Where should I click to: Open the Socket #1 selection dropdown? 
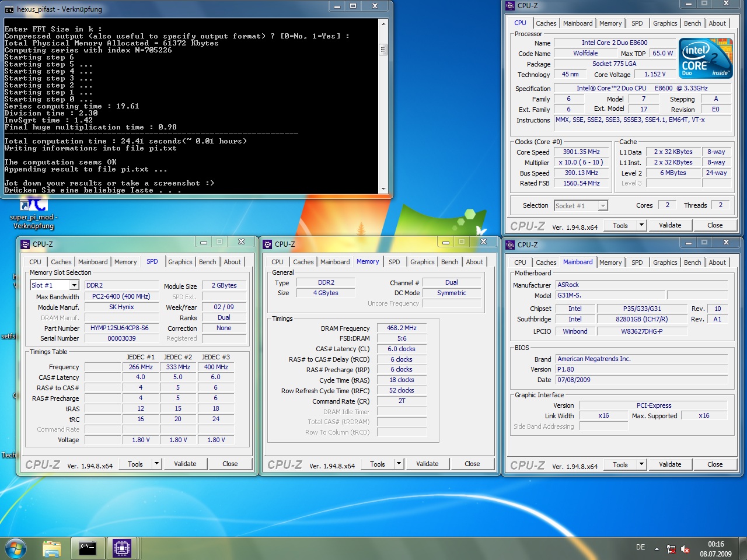tap(603, 205)
